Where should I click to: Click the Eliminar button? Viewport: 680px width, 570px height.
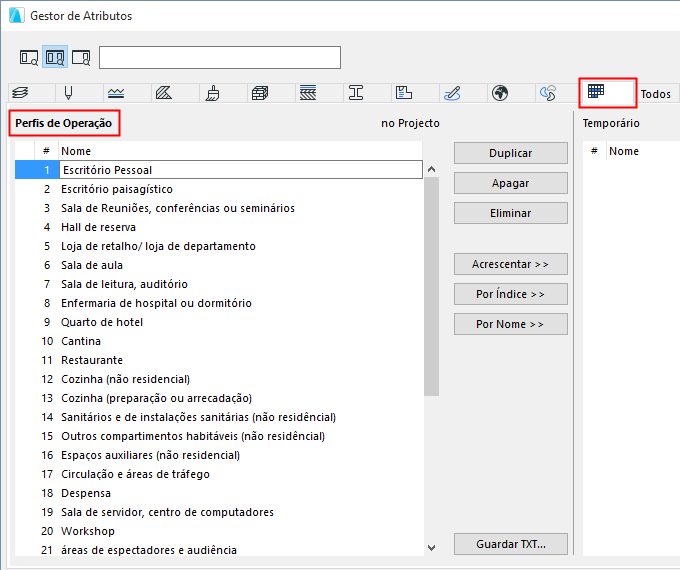[511, 213]
